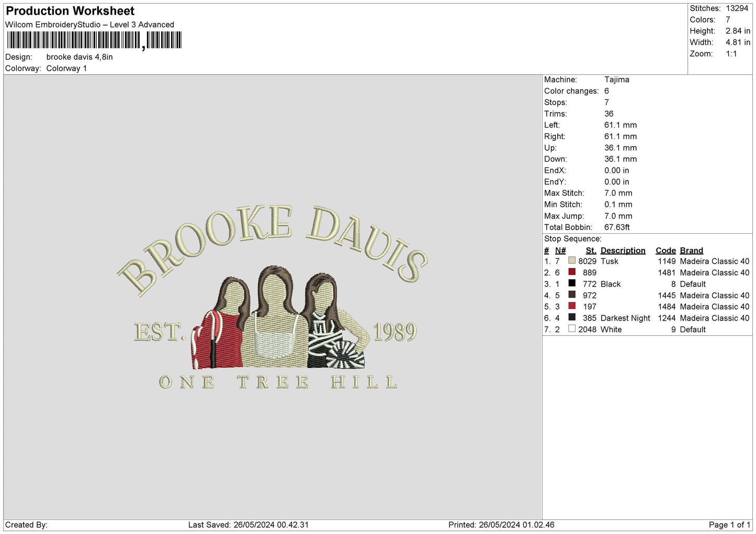
Task: Click code 1481 in the stop sequence
Action: (x=667, y=272)
